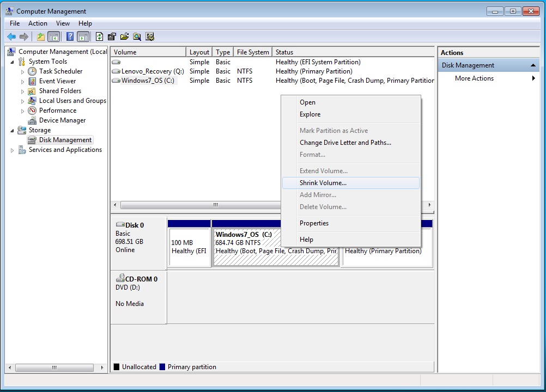
Task: Sort by the Status column header
Action: 354,52
